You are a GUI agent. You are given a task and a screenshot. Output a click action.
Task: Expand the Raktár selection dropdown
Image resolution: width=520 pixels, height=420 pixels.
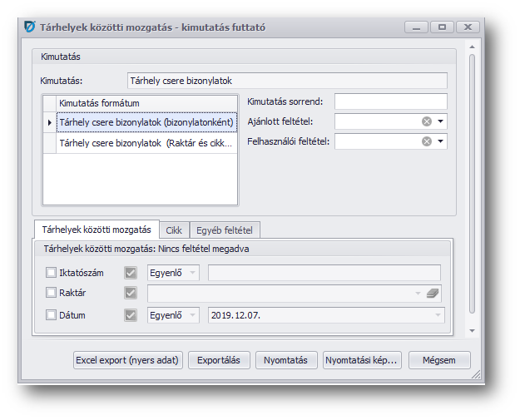click(x=418, y=294)
